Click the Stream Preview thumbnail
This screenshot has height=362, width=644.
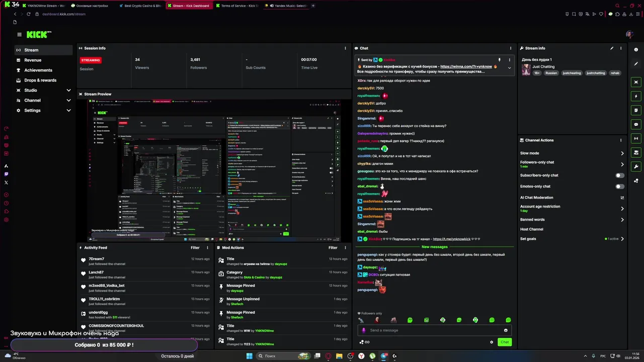[213, 170]
